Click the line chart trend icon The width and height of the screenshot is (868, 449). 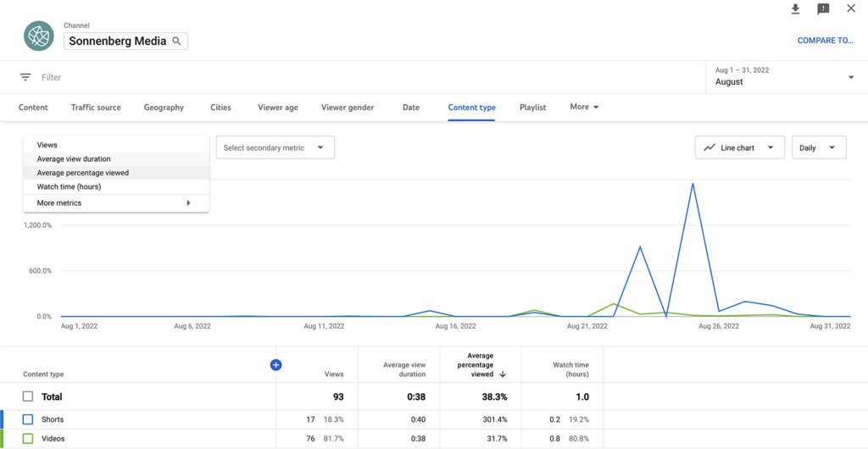(x=709, y=147)
